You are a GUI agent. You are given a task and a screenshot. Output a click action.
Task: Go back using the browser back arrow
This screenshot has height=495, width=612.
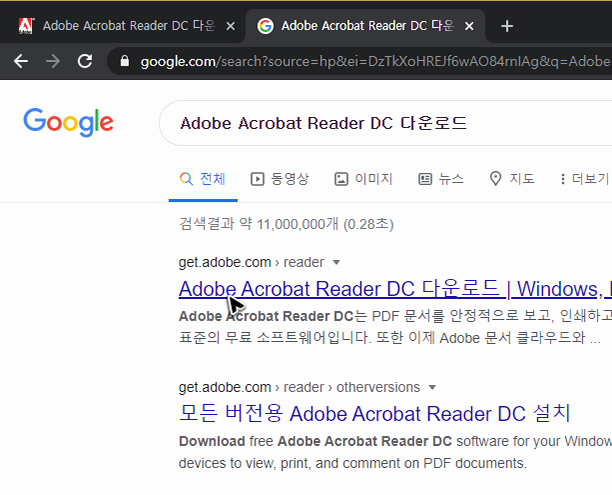pyautogui.click(x=21, y=61)
